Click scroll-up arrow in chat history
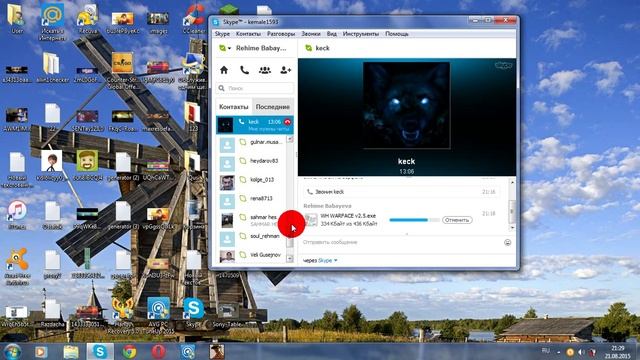Viewport: 640px width, 360px height. (x=512, y=182)
